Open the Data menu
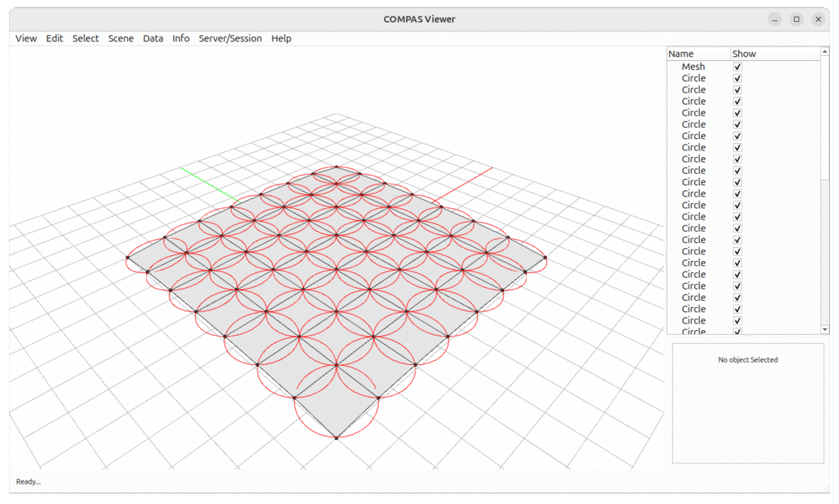This screenshot has width=839, height=504. pyautogui.click(x=153, y=38)
